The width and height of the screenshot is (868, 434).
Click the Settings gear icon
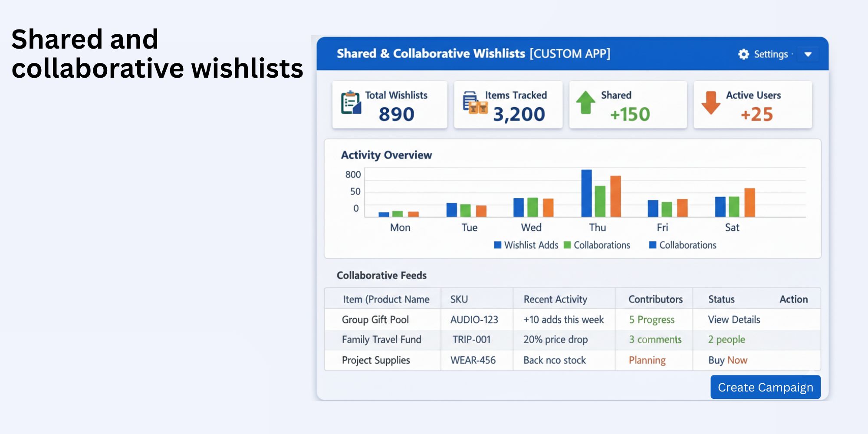click(743, 54)
